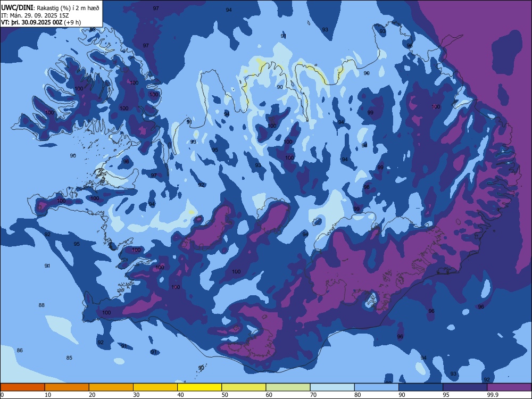532x399 pixels.
Task: Click the legend label 50
Action: tap(225, 395)
